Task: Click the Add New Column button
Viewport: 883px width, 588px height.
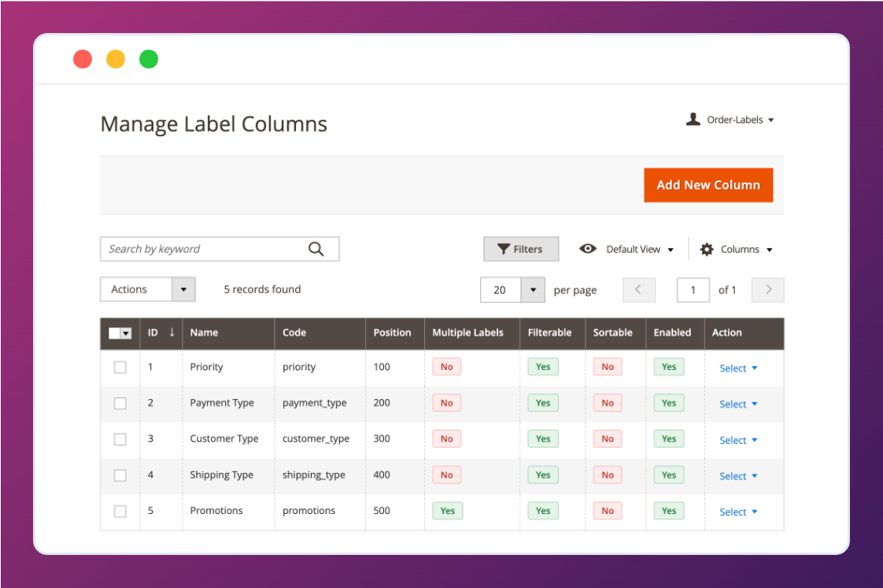Action: (708, 185)
